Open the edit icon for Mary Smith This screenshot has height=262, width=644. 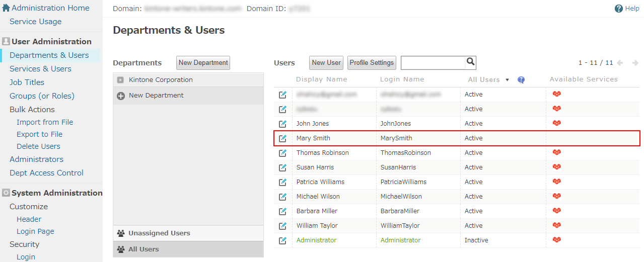[x=282, y=138]
